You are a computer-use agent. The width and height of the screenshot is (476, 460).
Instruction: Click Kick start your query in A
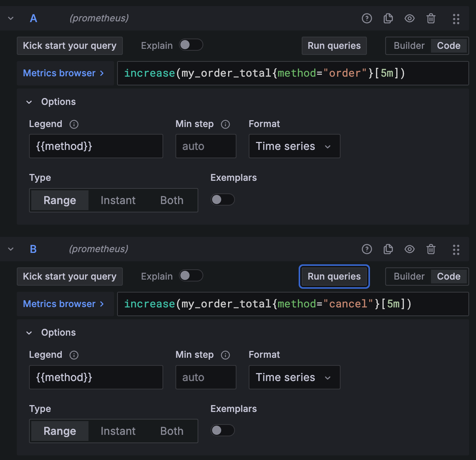coord(70,46)
